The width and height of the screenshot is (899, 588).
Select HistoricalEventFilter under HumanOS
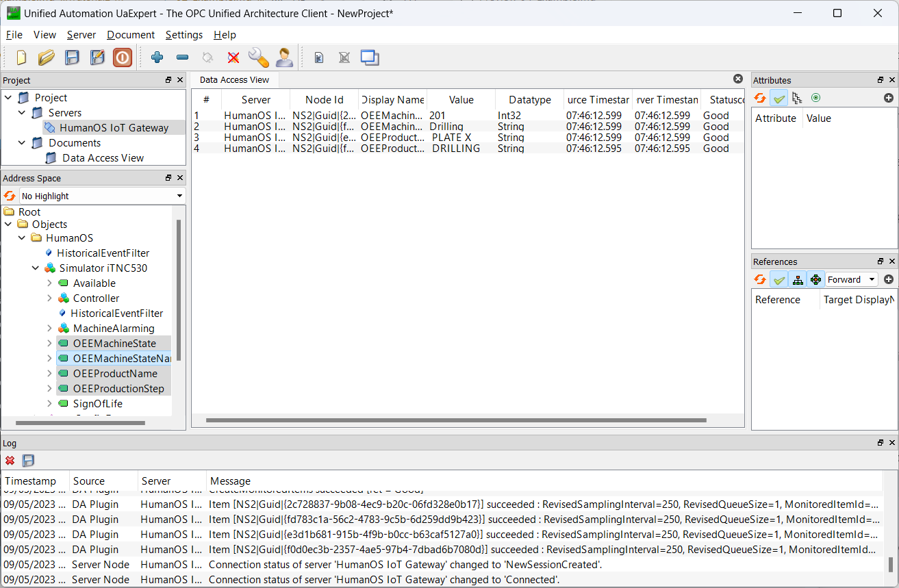click(103, 253)
